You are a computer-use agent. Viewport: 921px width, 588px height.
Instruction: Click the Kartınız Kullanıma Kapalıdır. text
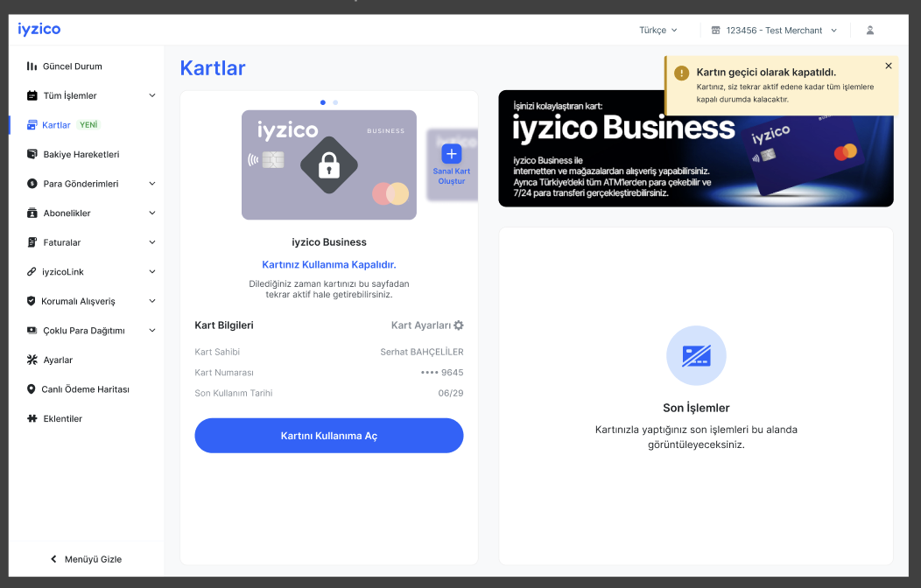[x=329, y=264]
